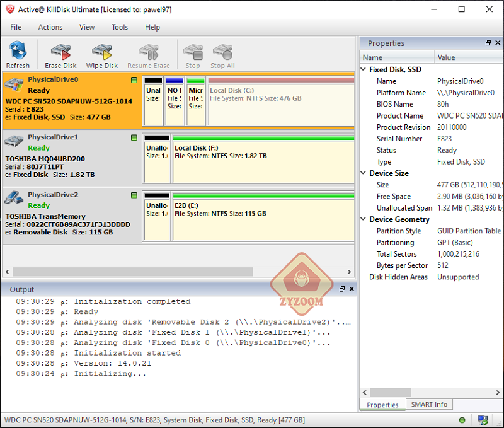Click scroll-right arrow of disk list scrollbar
Viewport: 504px width, 428px height.
[350, 272]
